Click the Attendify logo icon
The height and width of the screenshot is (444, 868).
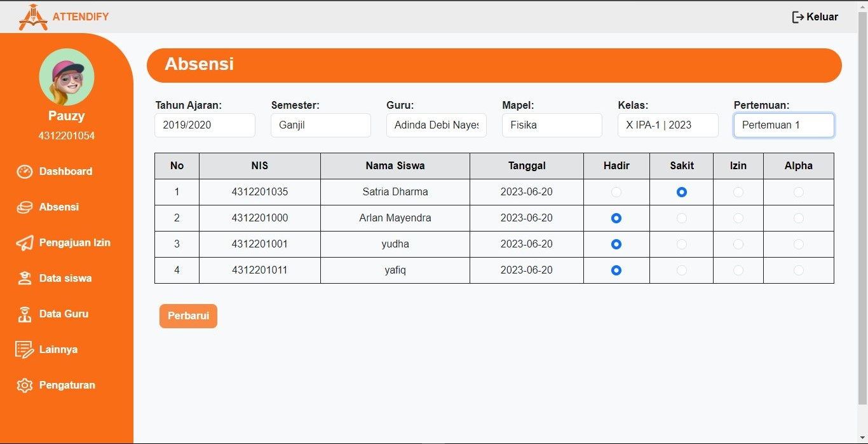coord(33,17)
